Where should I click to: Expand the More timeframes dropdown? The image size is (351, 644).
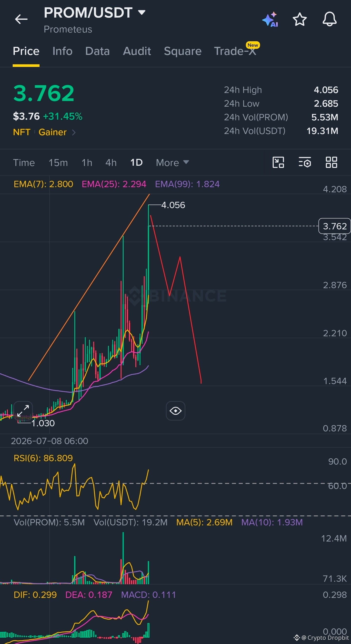172,163
